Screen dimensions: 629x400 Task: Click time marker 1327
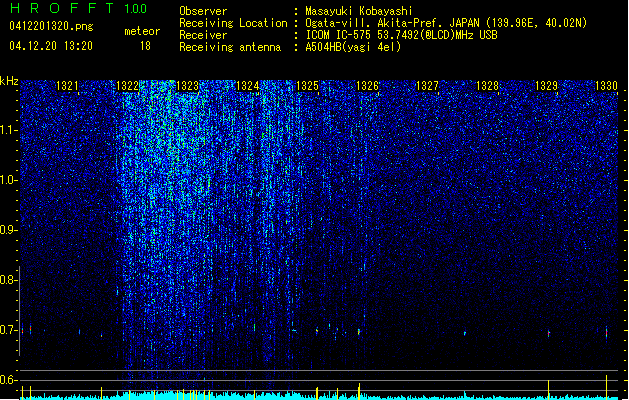(427, 86)
